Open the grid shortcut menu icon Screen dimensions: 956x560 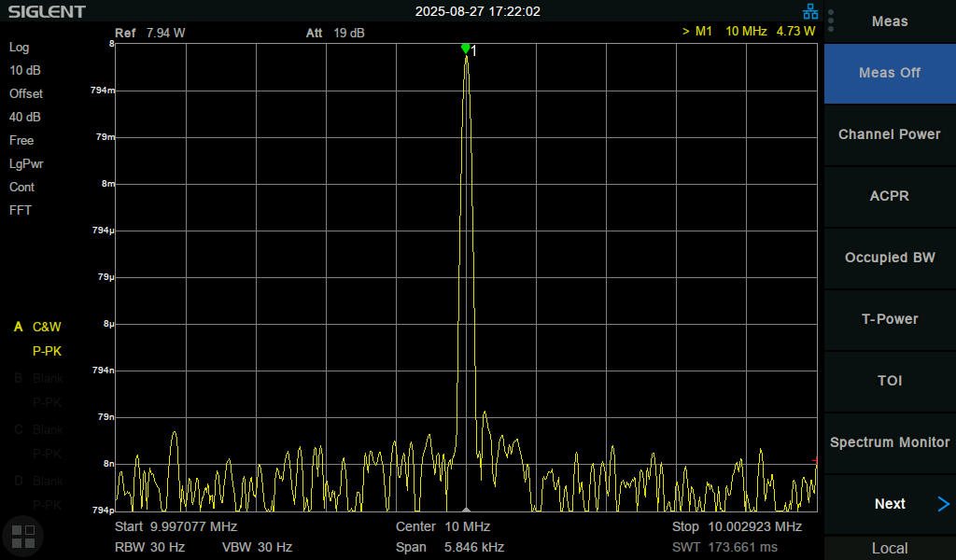[23, 535]
